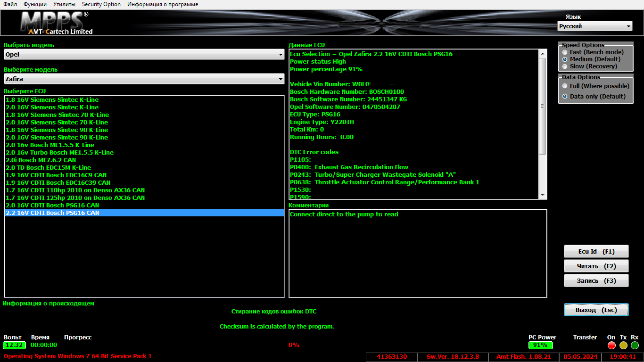Image resolution: width=644 pixels, height=362 pixels.
Task: Open the Security Option menu
Action: [101, 4]
